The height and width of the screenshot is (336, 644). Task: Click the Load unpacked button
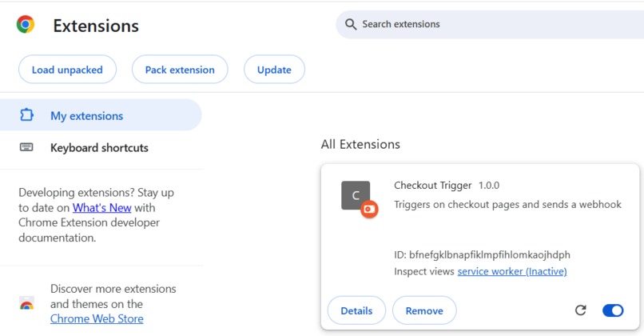67,70
